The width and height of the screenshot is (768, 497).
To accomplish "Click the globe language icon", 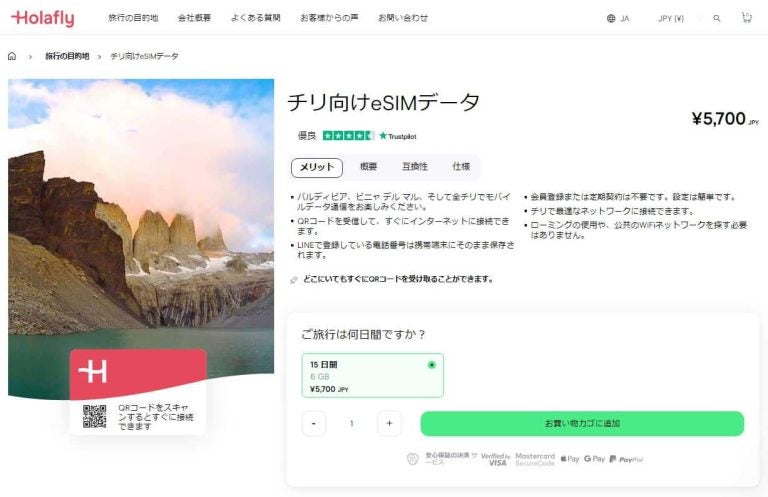I will click(x=611, y=19).
